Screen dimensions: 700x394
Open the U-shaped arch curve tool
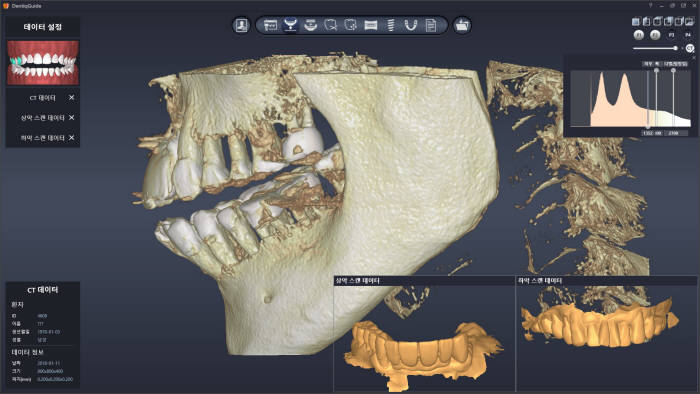coord(411,25)
